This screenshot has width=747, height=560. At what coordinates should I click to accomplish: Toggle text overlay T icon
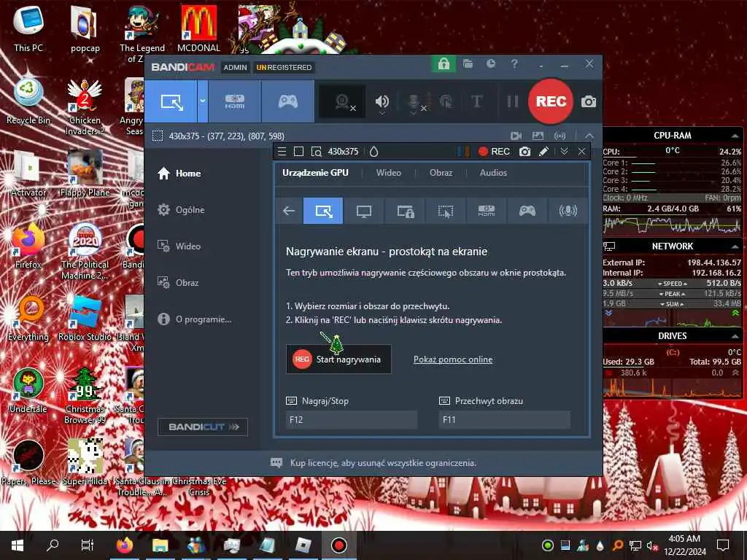click(x=476, y=101)
